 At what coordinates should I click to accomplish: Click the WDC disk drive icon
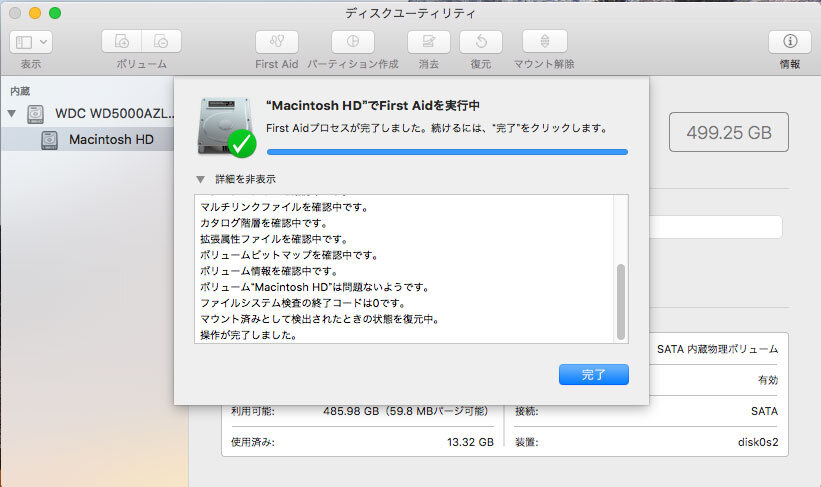36,114
